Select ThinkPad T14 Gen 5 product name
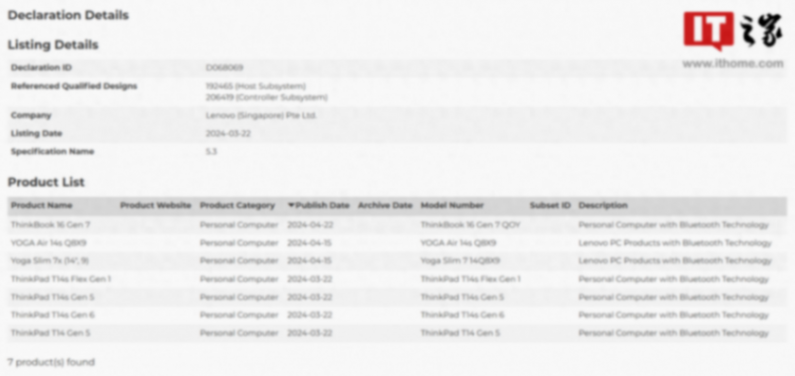The width and height of the screenshot is (795, 376). pos(50,333)
